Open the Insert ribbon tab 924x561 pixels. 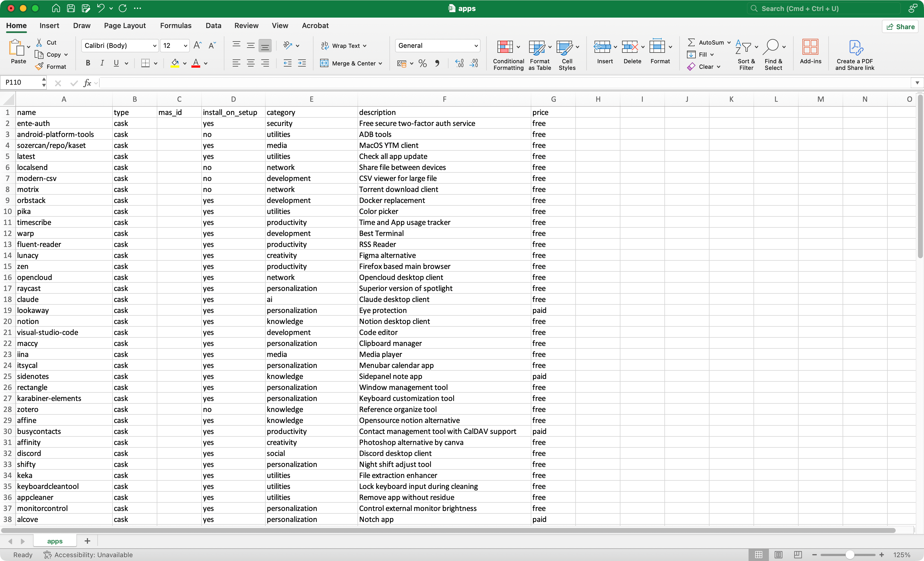(49, 26)
